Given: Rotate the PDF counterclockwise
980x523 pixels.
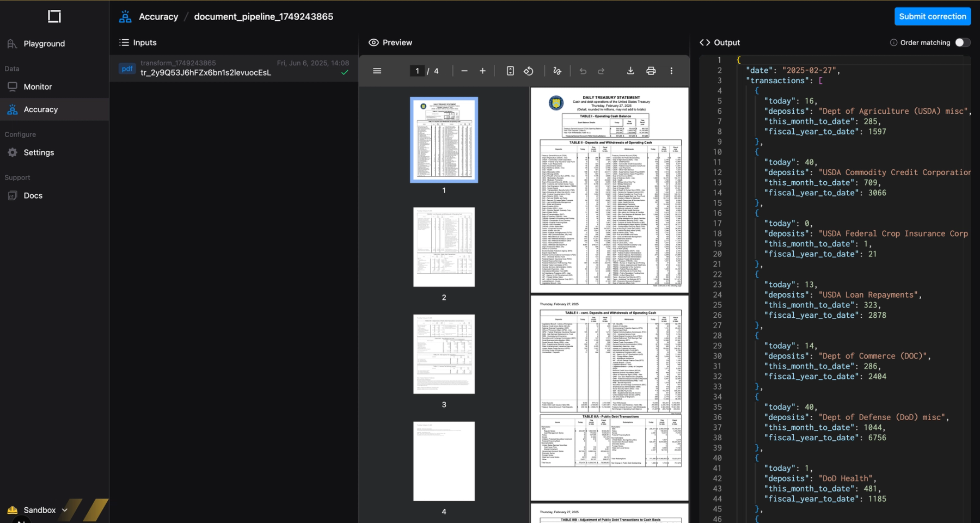Looking at the screenshot, I should pos(529,71).
